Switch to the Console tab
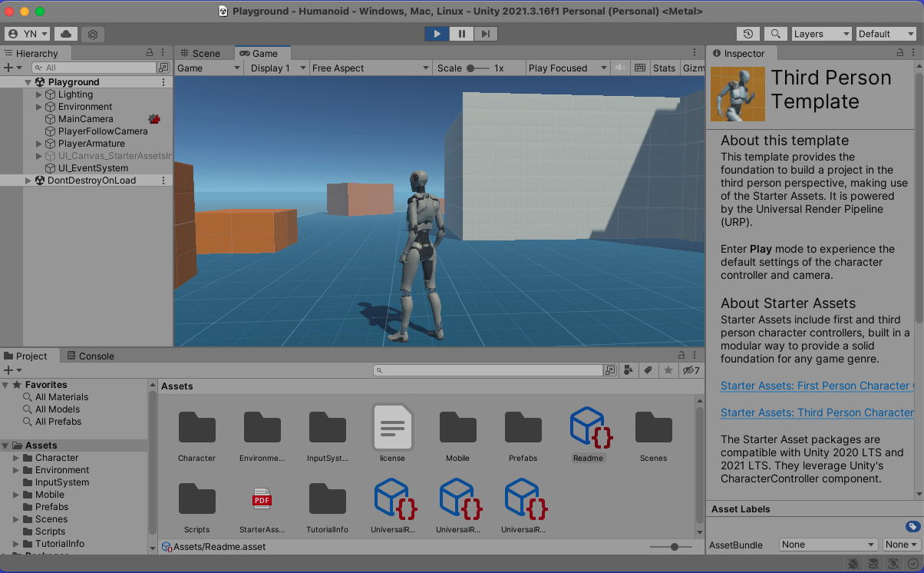Screen dimensions: 924x573 click(91, 356)
